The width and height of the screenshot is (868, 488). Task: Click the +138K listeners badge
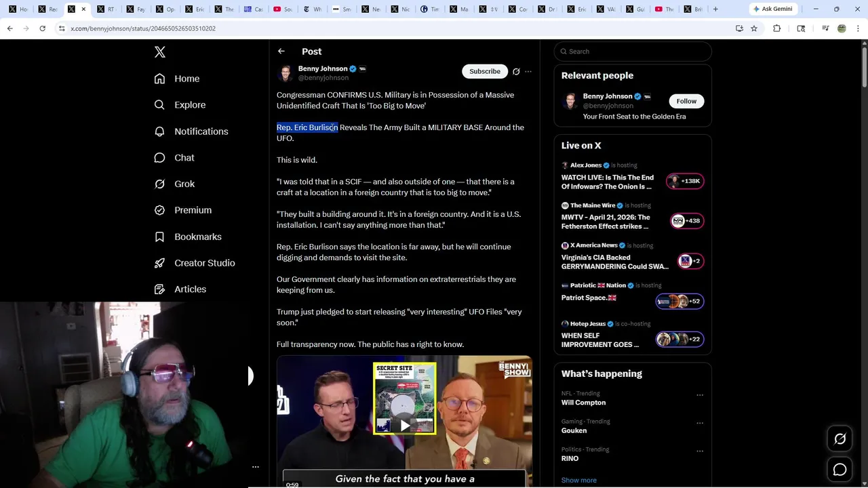pos(686,181)
